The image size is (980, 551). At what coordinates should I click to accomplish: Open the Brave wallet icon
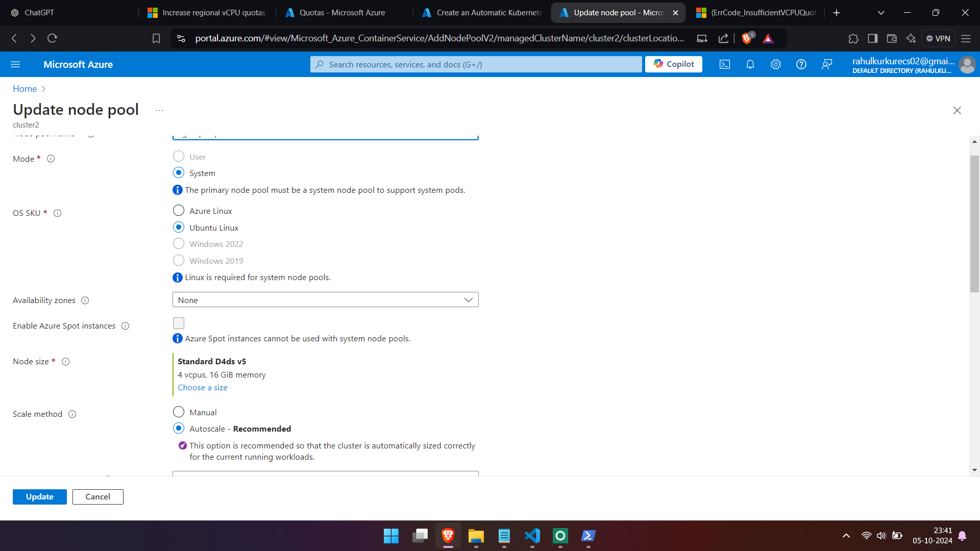[x=892, y=38]
